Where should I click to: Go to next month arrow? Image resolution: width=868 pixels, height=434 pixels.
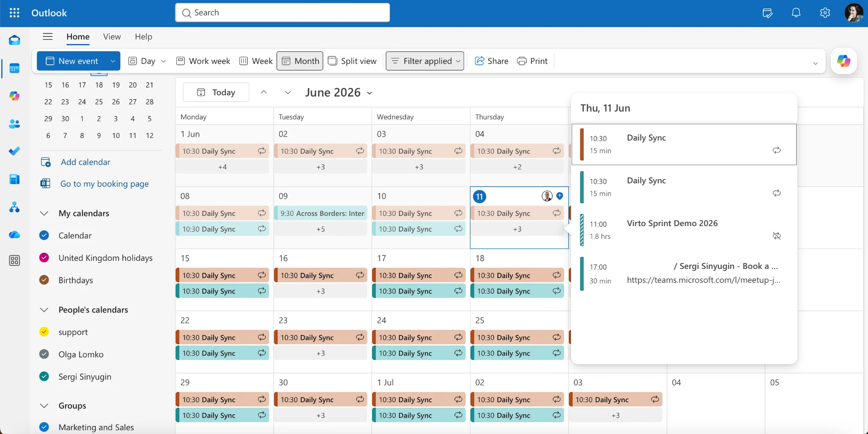tap(288, 92)
